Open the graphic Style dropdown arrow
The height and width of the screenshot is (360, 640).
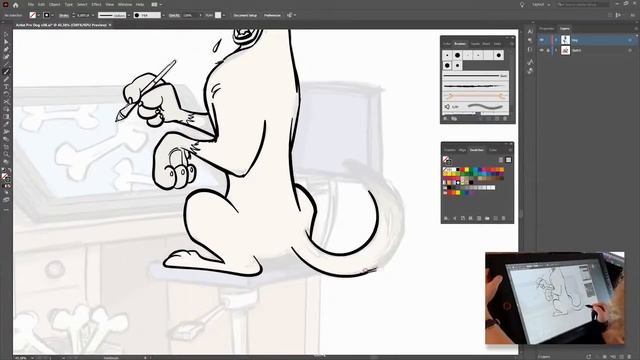pos(224,15)
